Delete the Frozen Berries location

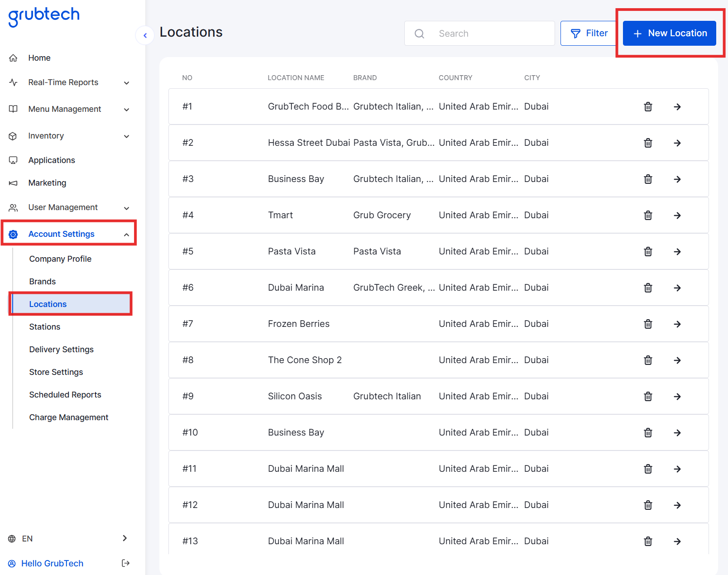[x=648, y=324]
